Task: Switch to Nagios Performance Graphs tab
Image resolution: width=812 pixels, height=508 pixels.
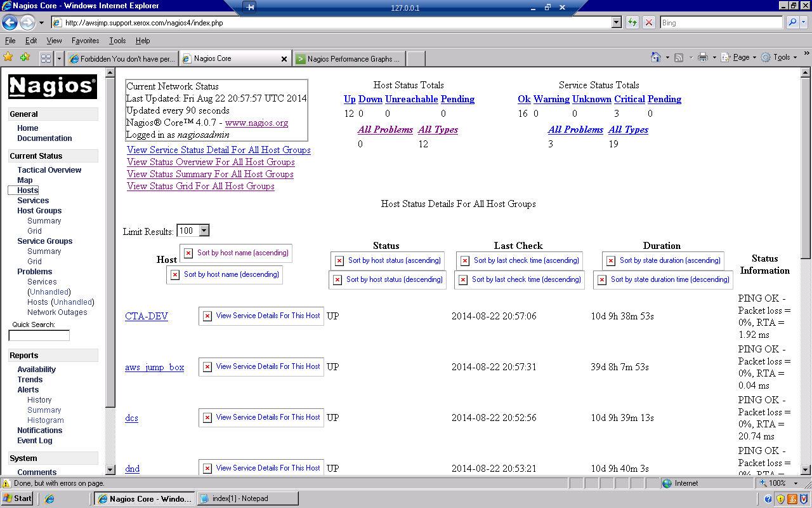Action: pos(350,59)
